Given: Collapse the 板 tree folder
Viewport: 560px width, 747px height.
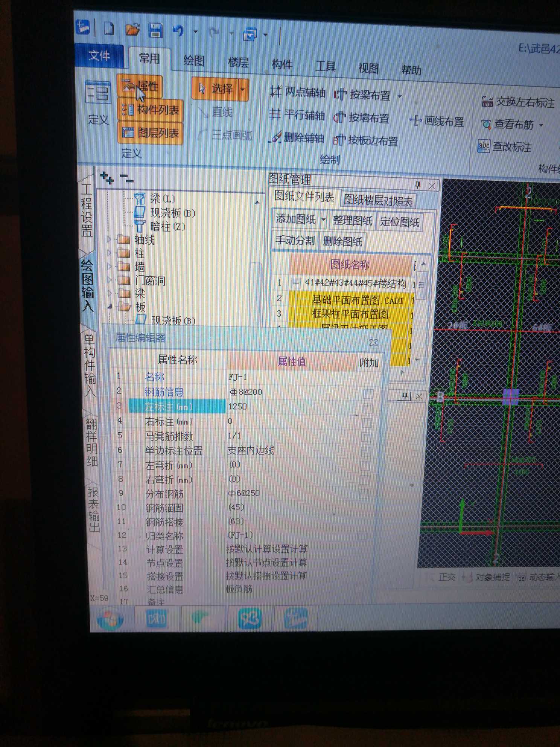Looking at the screenshot, I should pyautogui.click(x=110, y=306).
